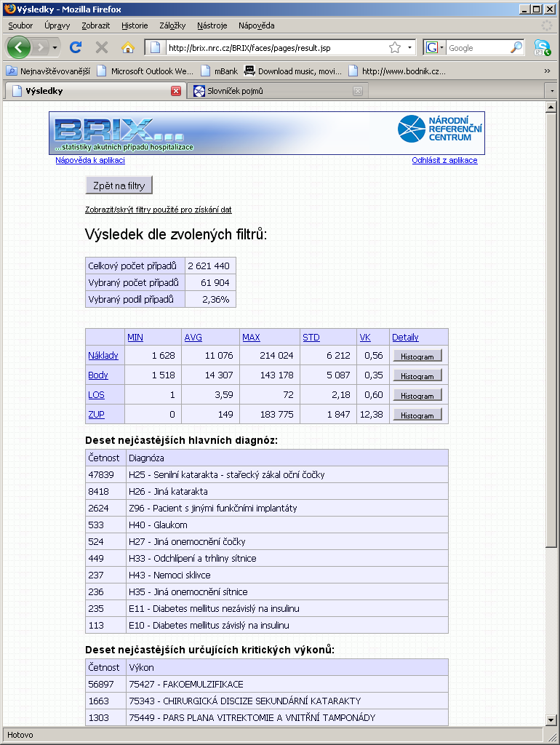This screenshot has width=560, height=745.
Task: Click the STD column header link
Action: (x=311, y=338)
